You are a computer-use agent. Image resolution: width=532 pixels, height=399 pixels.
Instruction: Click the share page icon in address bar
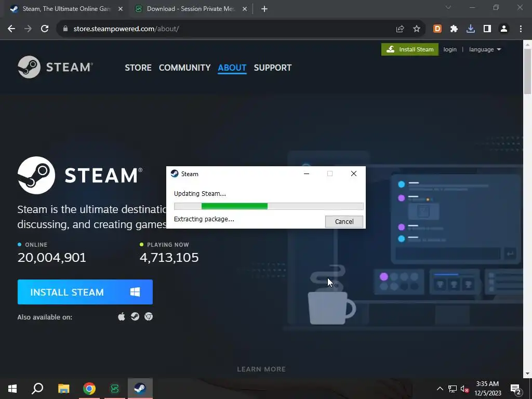pyautogui.click(x=400, y=29)
